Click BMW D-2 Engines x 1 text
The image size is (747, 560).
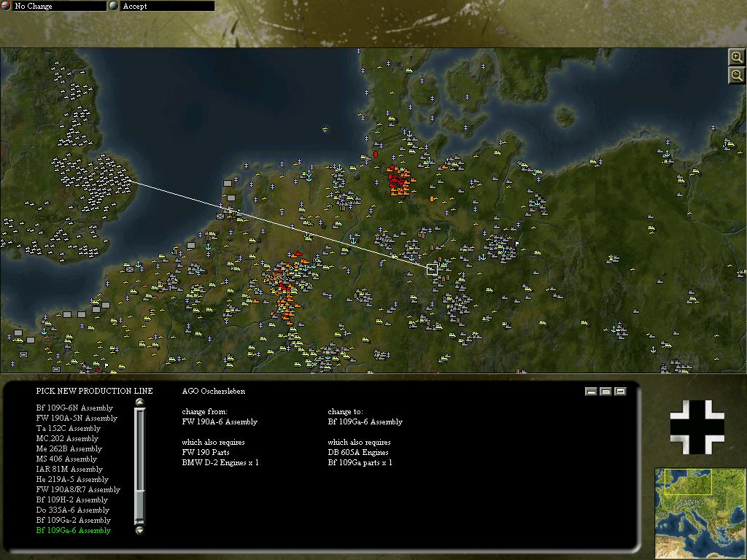[x=220, y=463]
